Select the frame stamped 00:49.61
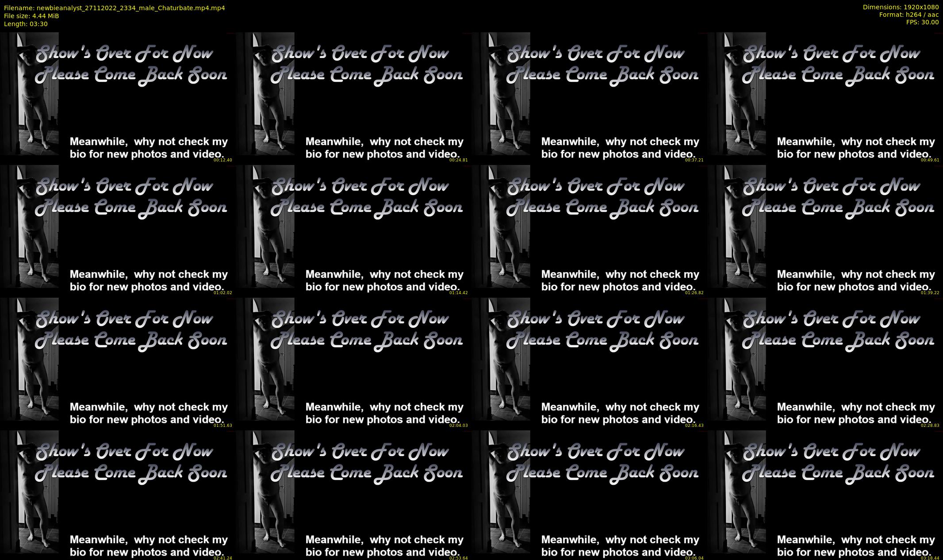The width and height of the screenshot is (943, 560). 824,97
